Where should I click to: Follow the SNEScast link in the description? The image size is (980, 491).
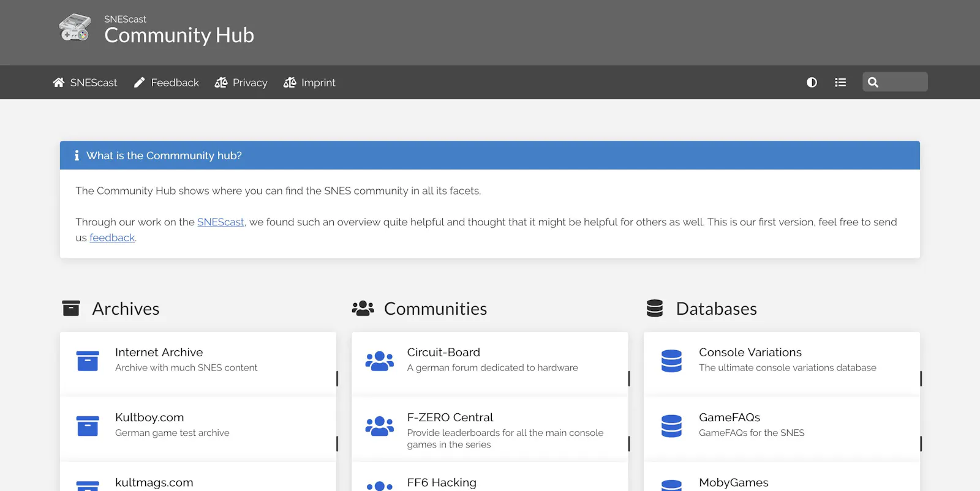pyautogui.click(x=221, y=222)
